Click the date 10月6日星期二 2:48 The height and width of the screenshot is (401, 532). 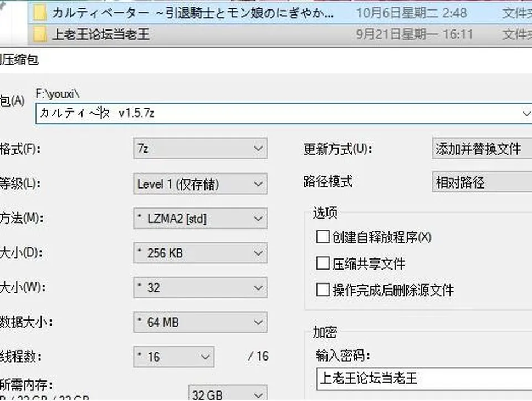click(x=412, y=13)
